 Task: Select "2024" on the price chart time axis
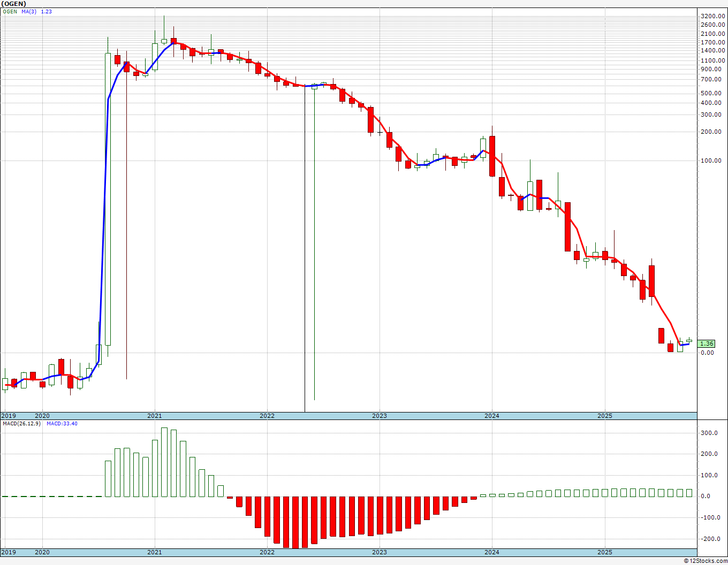click(492, 416)
